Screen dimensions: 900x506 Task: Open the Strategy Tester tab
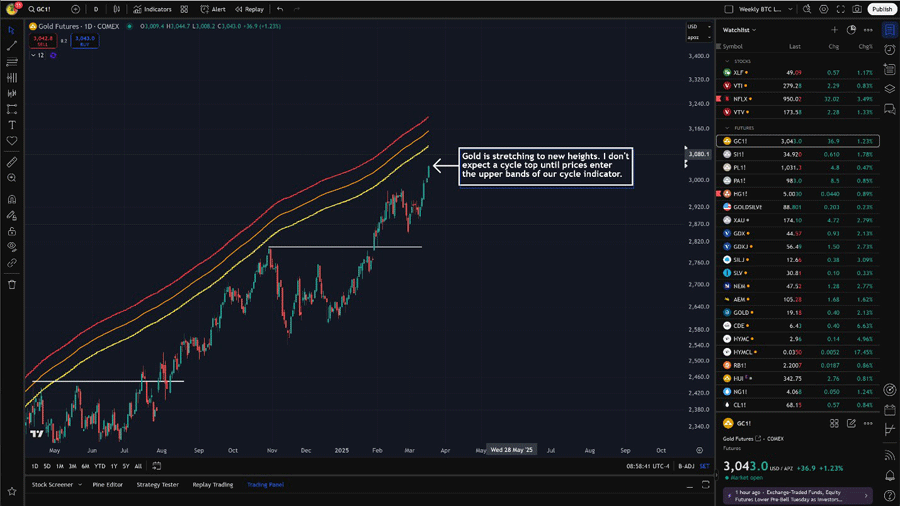tap(157, 484)
